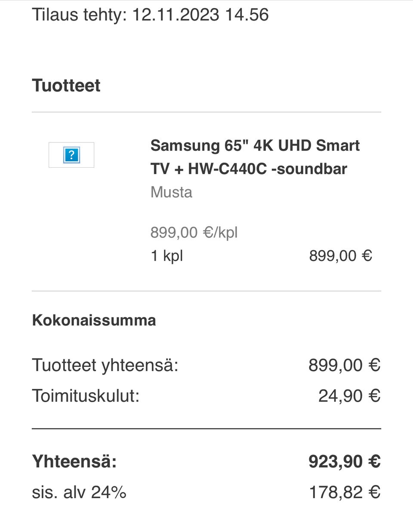Viewport: 413px width, 532px height.
Task: Click the Musta color variant text
Action: pyautogui.click(x=171, y=192)
